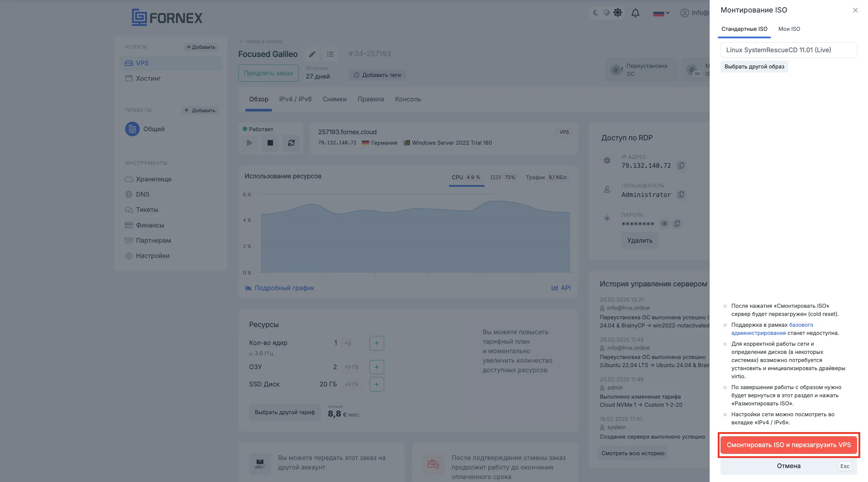The width and height of the screenshot is (868, 482).
Task: Go back via Назад к списку
Action: [260, 41]
